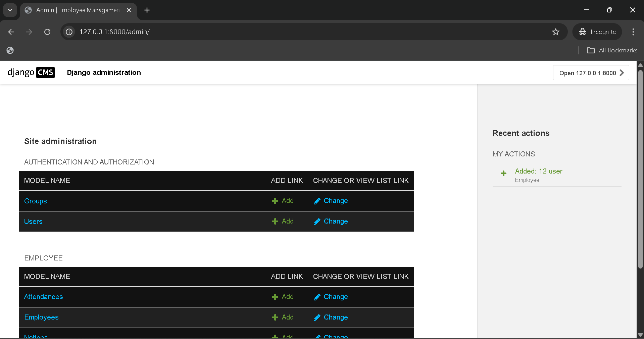Open the Employees model link
644x339 pixels.
click(41, 317)
